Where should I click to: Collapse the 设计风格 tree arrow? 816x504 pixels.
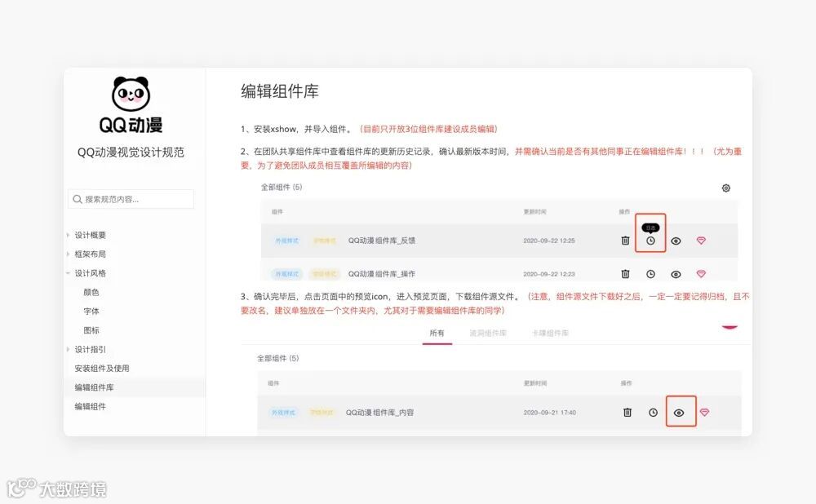[68, 273]
